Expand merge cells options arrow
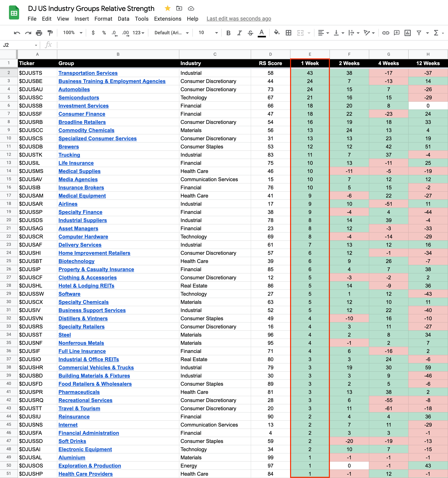 tap(309, 33)
